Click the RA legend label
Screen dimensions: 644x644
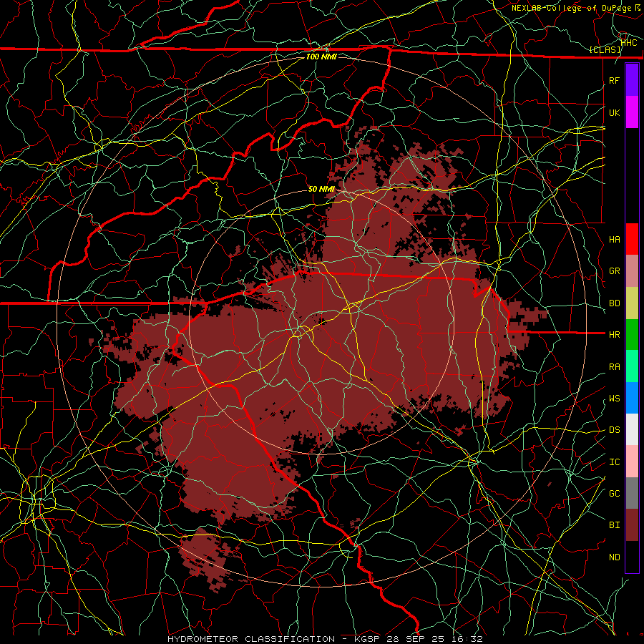pos(614,367)
